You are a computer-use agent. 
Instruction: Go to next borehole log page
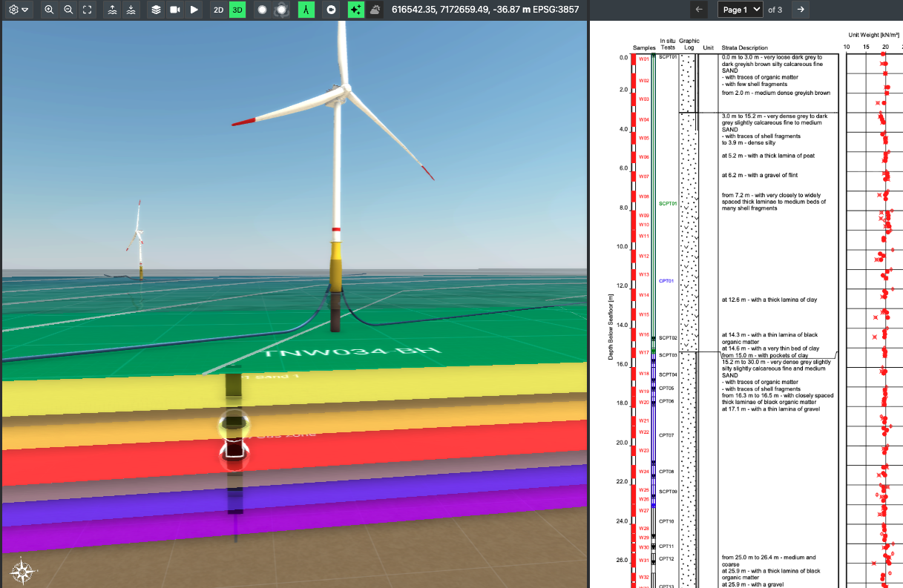pos(800,10)
